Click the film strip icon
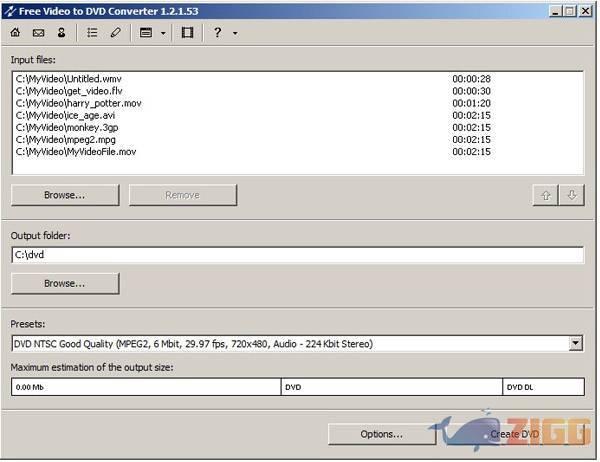Image resolution: width=600 pixels, height=462 pixels. point(187,33)
